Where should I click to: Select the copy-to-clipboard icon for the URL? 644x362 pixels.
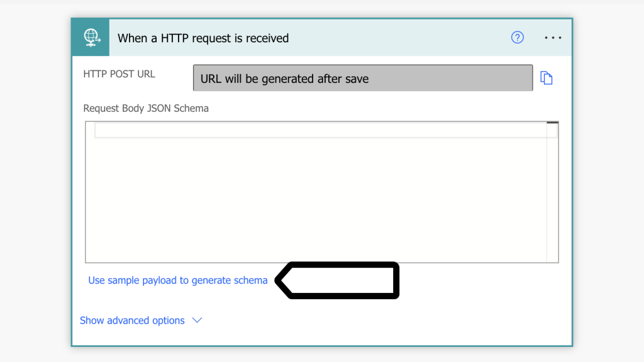547,77
